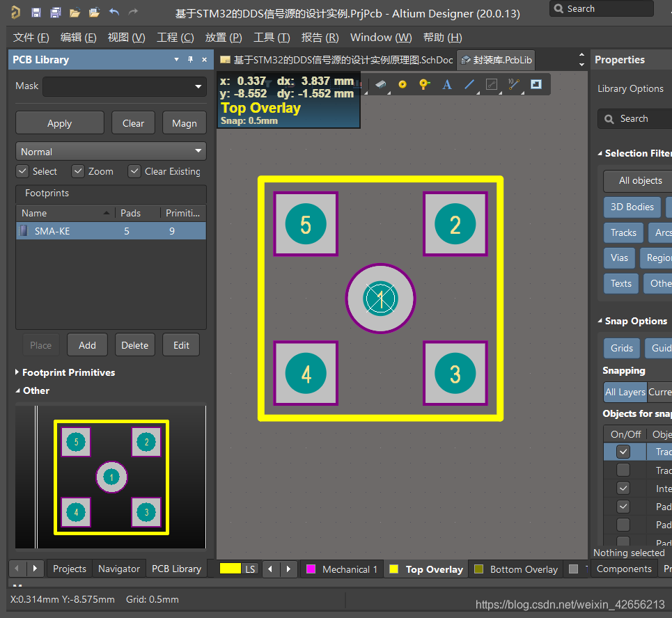Click the 封装库.PcbLib tab icon
672x618 pixels.
466,60
